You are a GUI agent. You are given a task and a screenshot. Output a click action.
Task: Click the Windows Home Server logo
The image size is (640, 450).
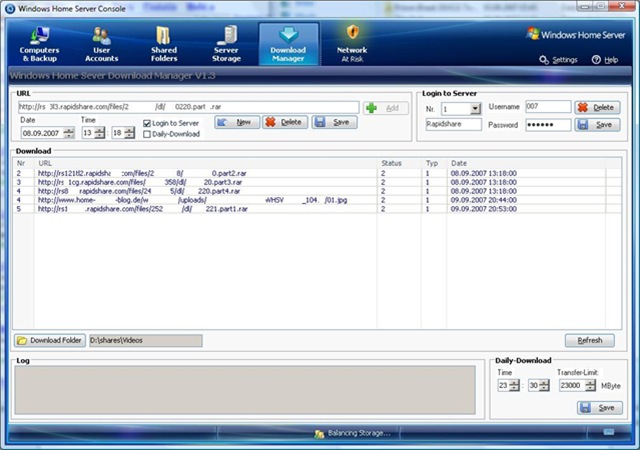point(576,34)
